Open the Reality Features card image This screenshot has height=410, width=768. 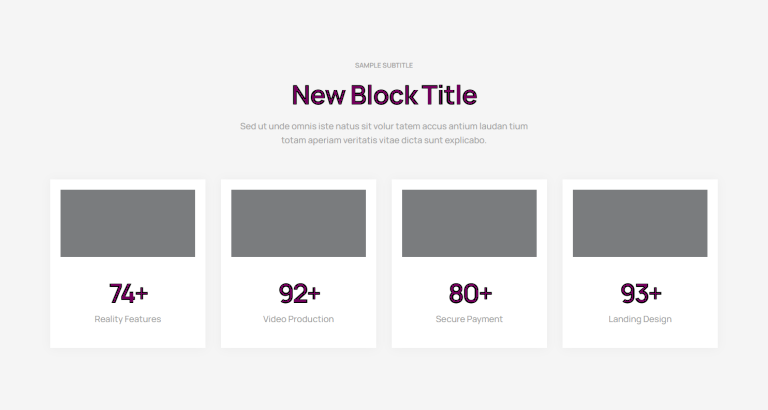tap(128, 223)
